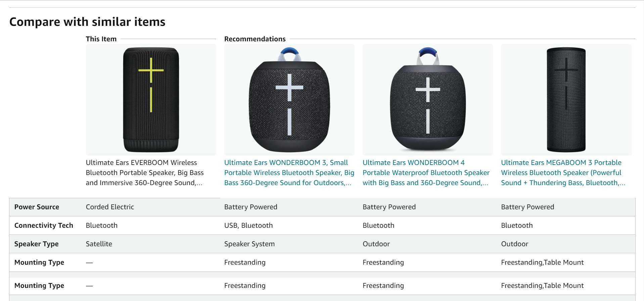Viewport: 644px width, 301px height.
Task: Click Battery Powered under MEGABOOM 3 column
Action: (x=527, y=207)
